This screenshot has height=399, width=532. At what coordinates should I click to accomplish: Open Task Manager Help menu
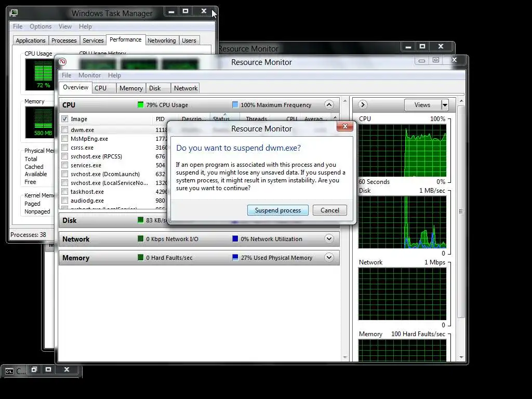[x=85, y=26]
